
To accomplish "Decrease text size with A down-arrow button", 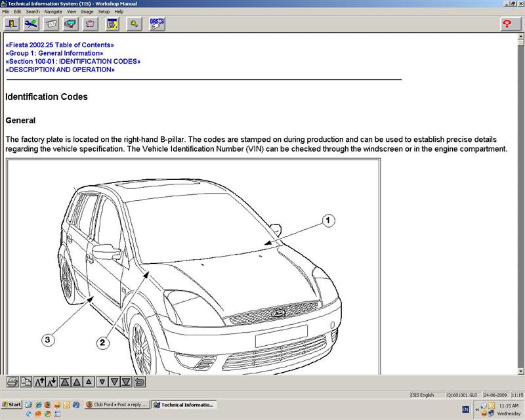I will coord(52,381).
